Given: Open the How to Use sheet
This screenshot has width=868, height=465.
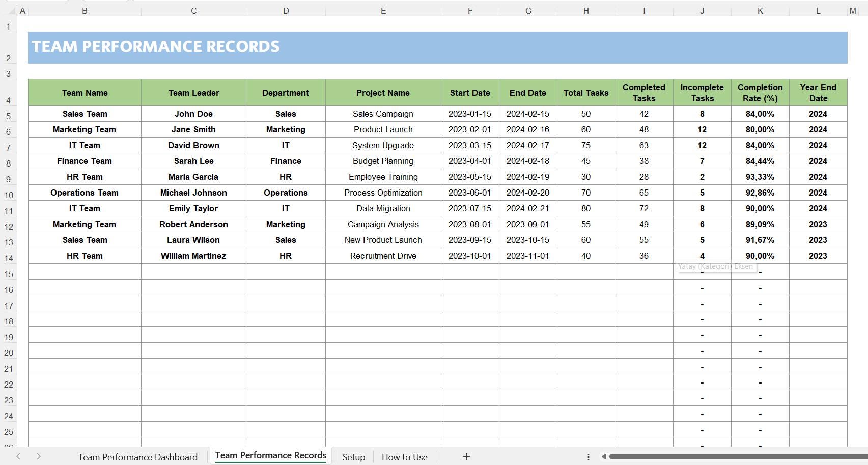Looking at the screenshot, I should [404, 456].
